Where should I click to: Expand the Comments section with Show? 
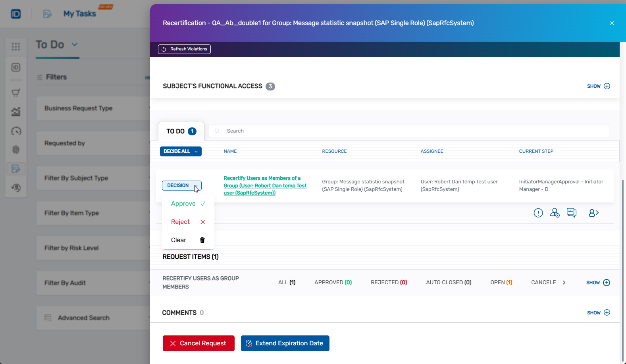[598, 313]
